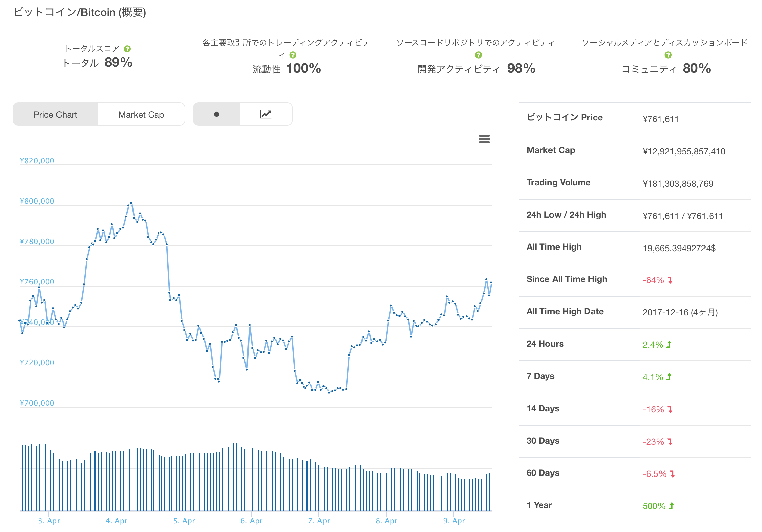762x532 pixels.
Task: Click the 7 Days row label
Action: point(540,376)
